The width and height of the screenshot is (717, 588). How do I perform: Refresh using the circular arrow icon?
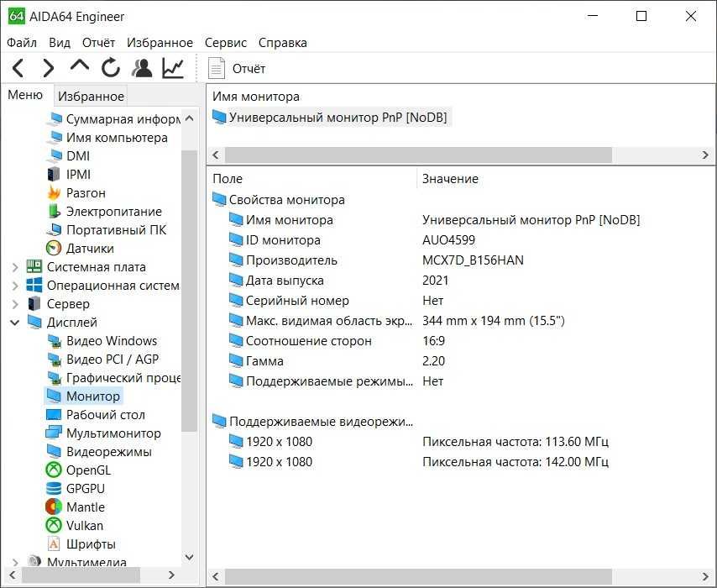point(111,68)
